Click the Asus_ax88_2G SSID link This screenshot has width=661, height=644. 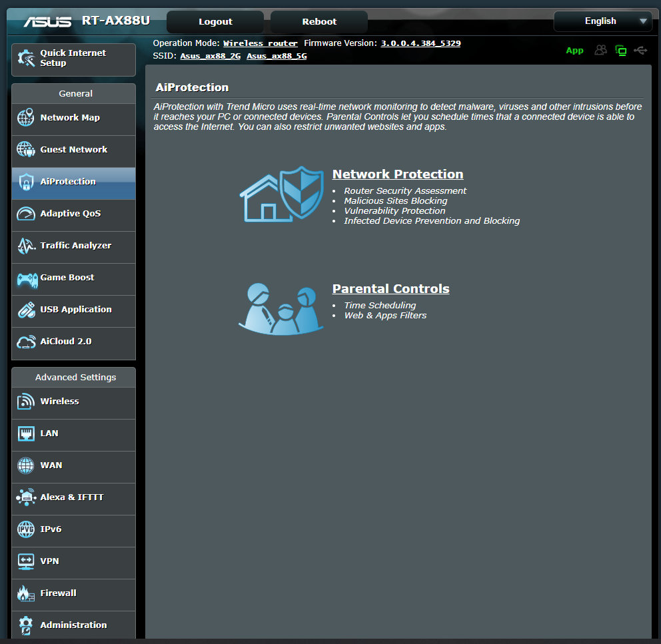211,56
